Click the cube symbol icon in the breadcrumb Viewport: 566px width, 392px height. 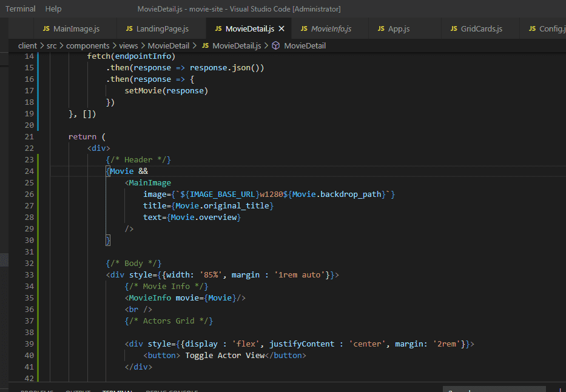(275, 45)
